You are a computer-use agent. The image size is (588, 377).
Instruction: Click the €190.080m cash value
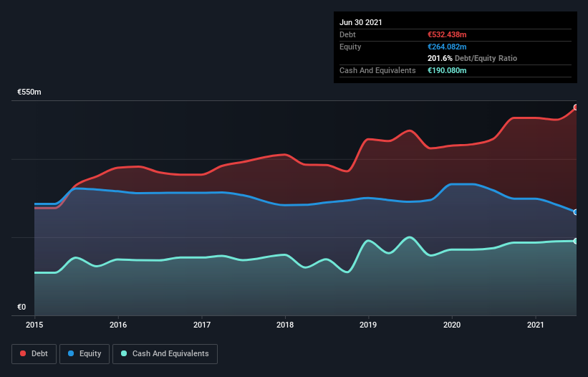point(447,70)
